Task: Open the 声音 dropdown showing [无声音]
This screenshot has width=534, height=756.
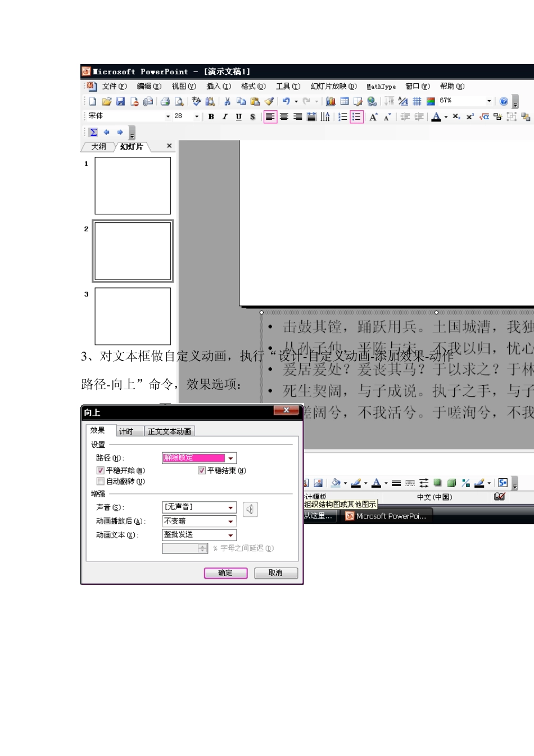Action: click(x=230, y=507)
